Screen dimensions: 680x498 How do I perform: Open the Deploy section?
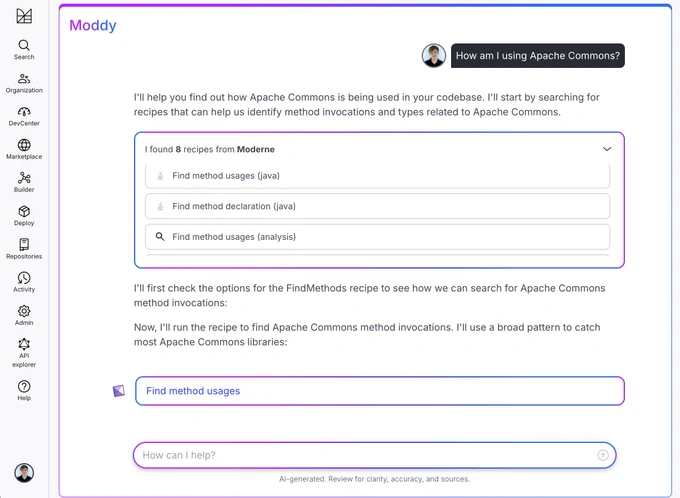click(x=24, y=216)
